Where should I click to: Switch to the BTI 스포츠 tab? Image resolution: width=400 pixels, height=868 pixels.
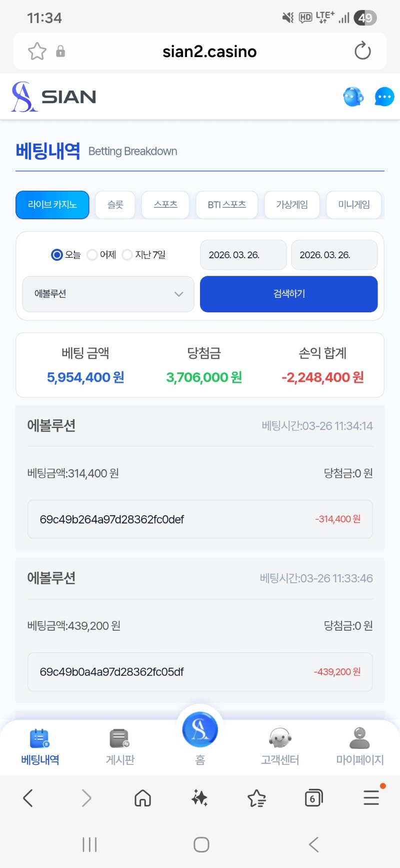pyautogui.click(x=226, y=205)
